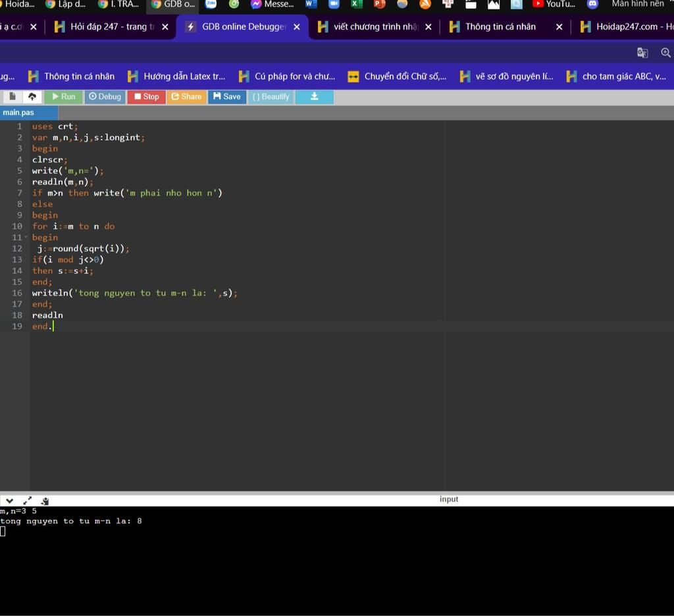This screenshot has height=616, width=674.
Task: Start debugging with the Debug button
Action: [x=105, y=97]
